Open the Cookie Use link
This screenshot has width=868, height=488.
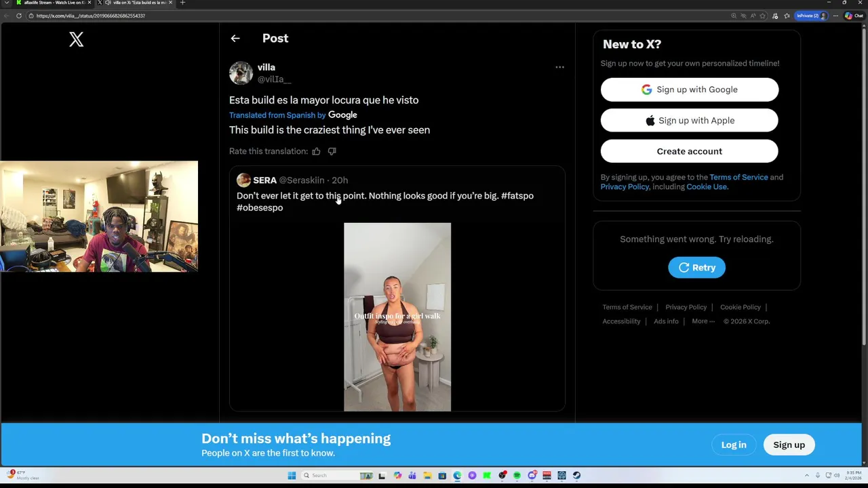pos(707,186)
